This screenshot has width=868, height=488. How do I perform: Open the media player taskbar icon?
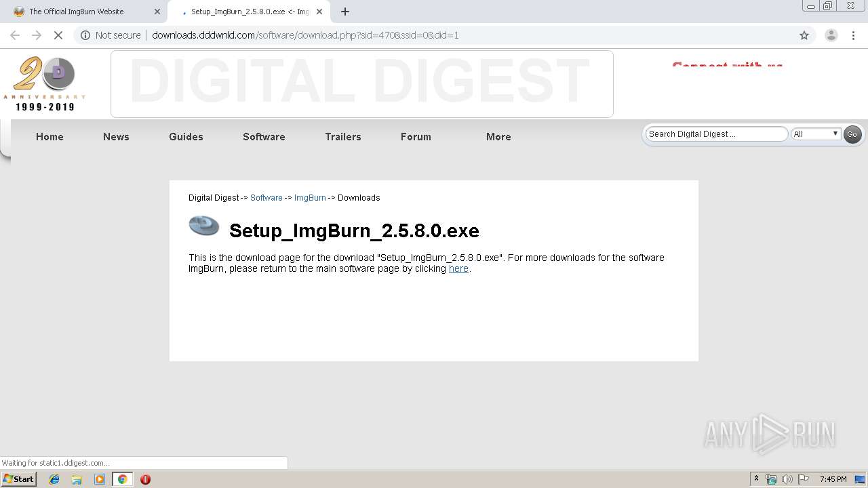click(x=100, y=479)
